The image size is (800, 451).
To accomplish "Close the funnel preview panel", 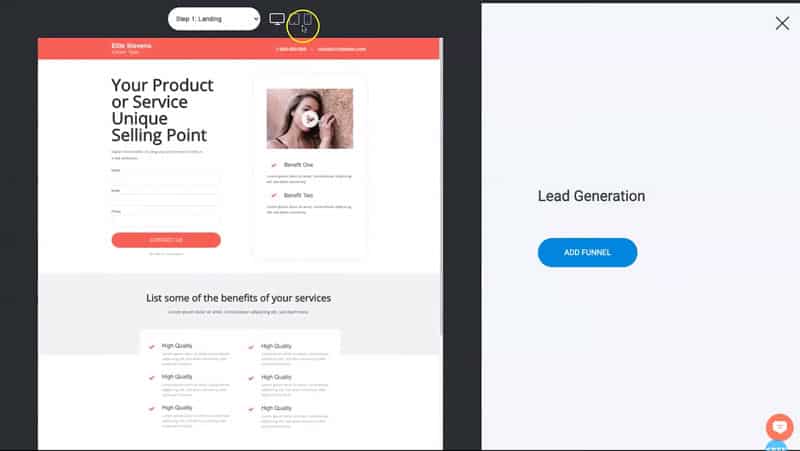I will (x=782, y=23).
